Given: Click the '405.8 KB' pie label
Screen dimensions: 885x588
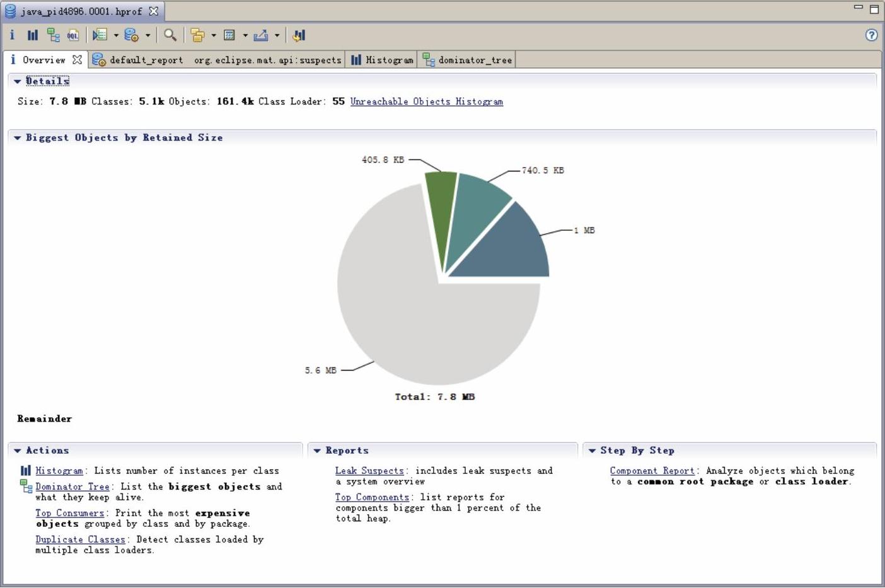Looking at the screenshot, I should [383, 159].
